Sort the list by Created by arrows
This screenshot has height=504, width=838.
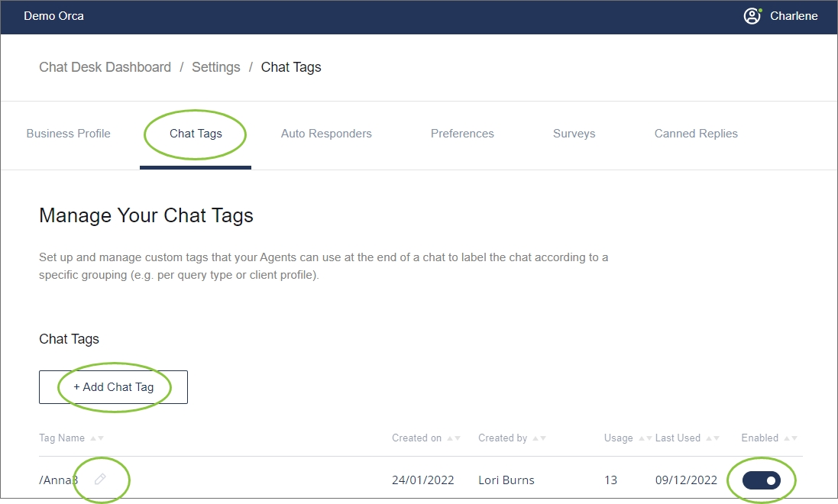539,438
